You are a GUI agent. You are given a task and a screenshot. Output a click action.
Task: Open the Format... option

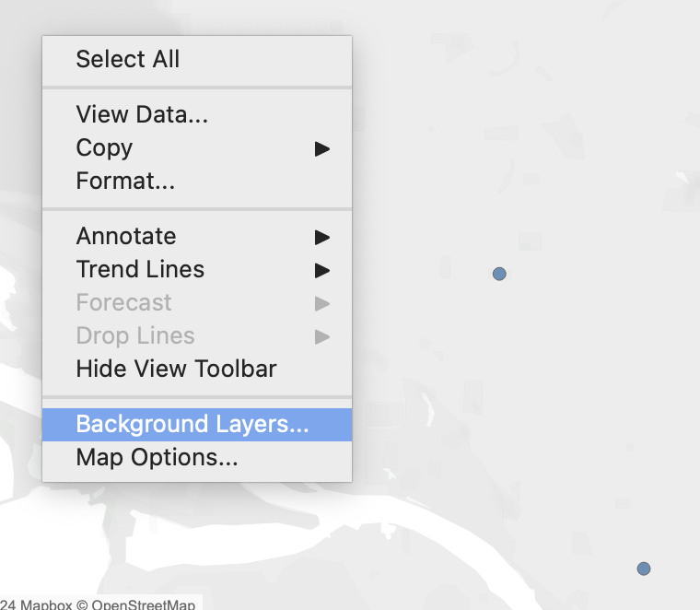[125, 182]
